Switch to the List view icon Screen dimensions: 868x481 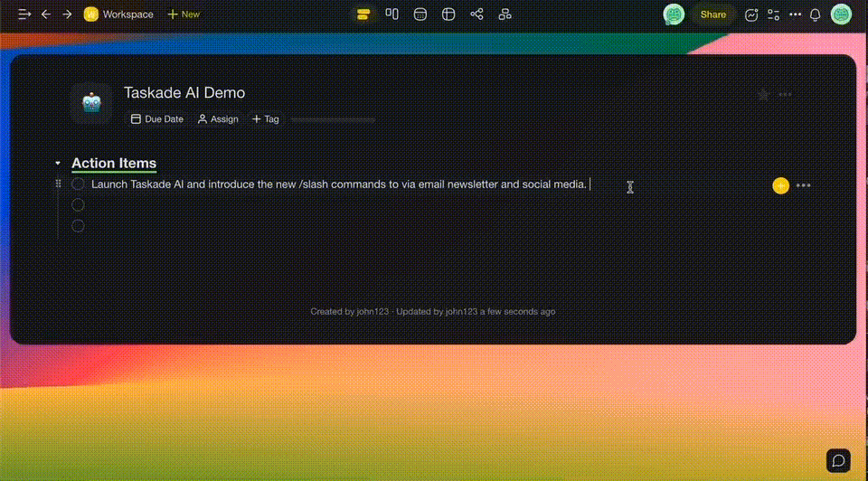[x=363, y=14]
